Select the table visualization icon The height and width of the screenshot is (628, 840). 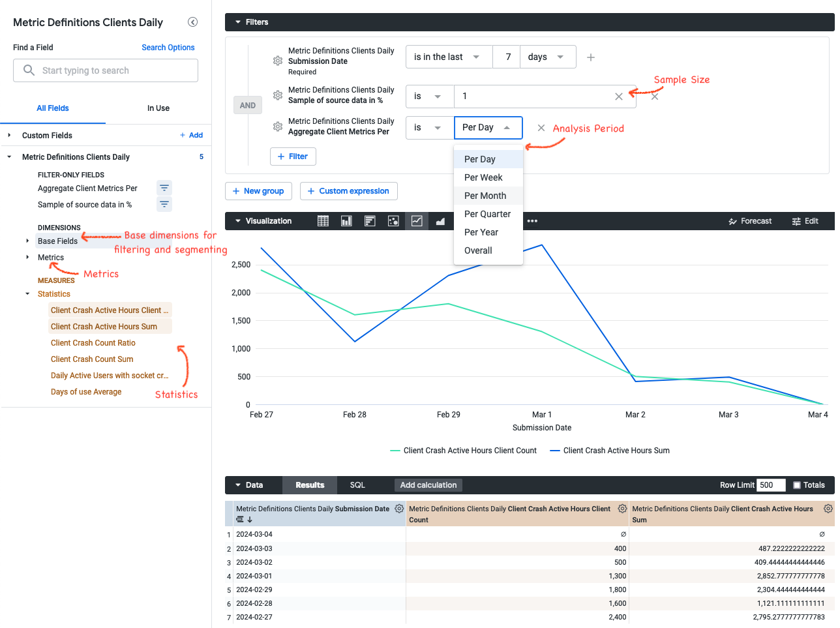pyautogui.click(x=323, y=221)
